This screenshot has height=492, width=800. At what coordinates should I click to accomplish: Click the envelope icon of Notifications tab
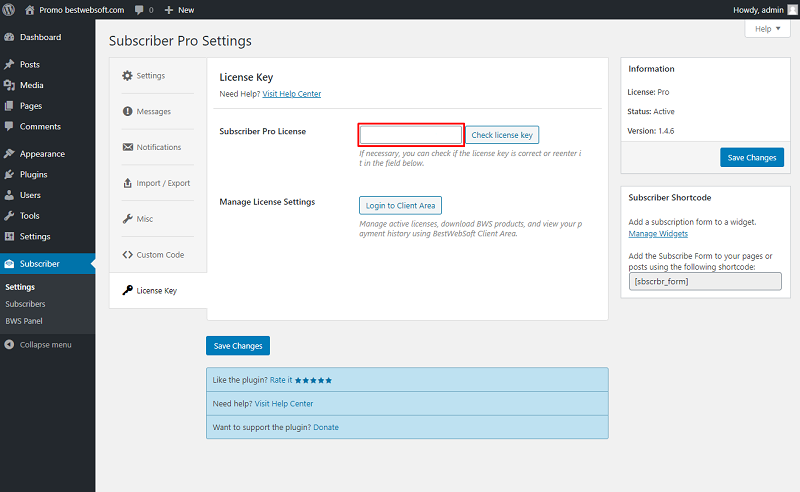[128, 147]
